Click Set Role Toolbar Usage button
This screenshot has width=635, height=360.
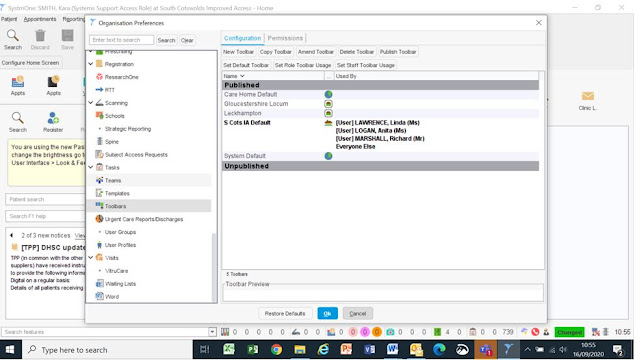click(303, 65)
